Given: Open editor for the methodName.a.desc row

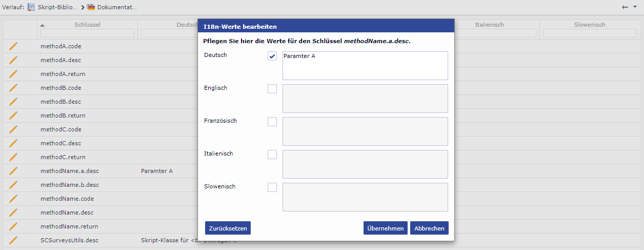Looking at the screenshot, I should (x=13, y=171).
